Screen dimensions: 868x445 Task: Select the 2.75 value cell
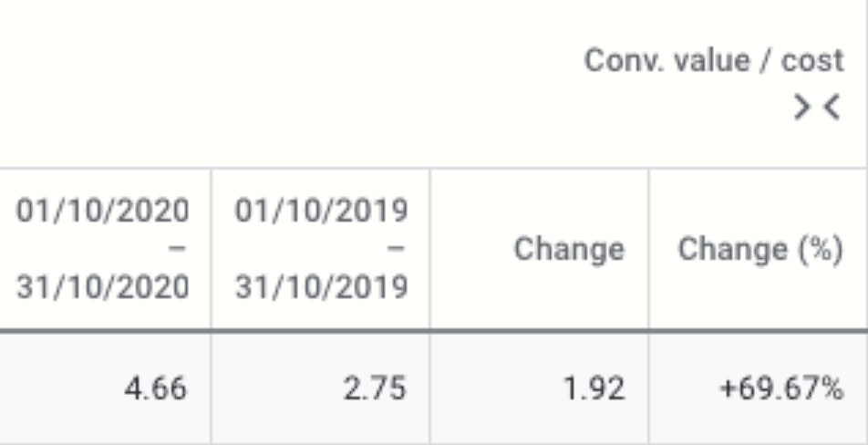click(x=321, y=388)
